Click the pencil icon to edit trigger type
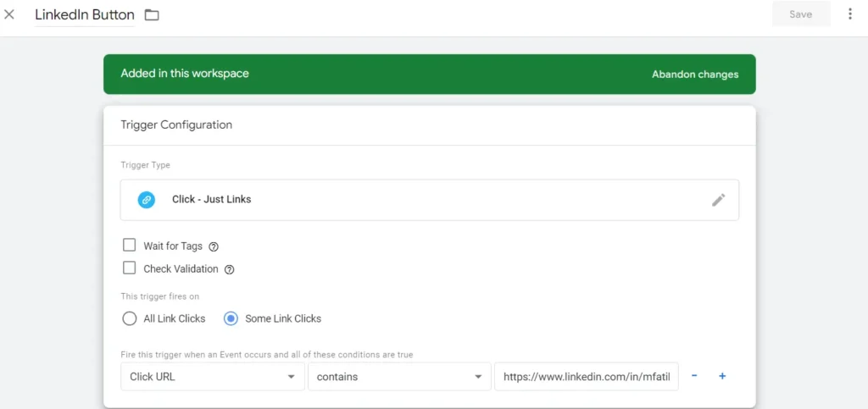868x409 pixels. tap(718, 200)
